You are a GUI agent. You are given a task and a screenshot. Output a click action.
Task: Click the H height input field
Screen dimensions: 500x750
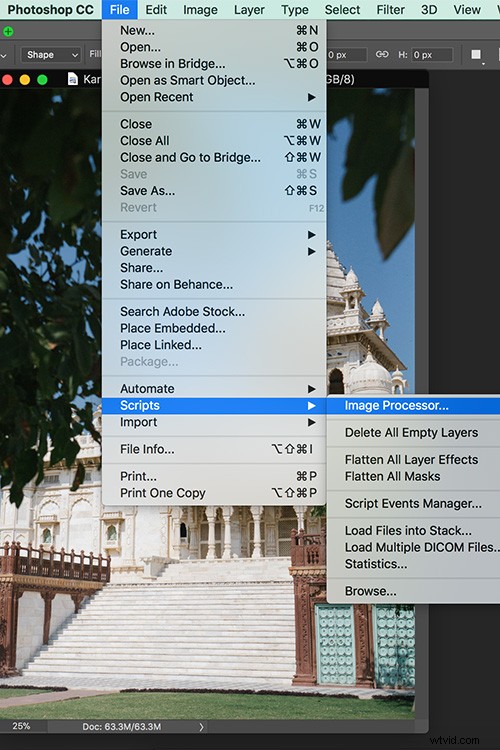coord(432,55)
